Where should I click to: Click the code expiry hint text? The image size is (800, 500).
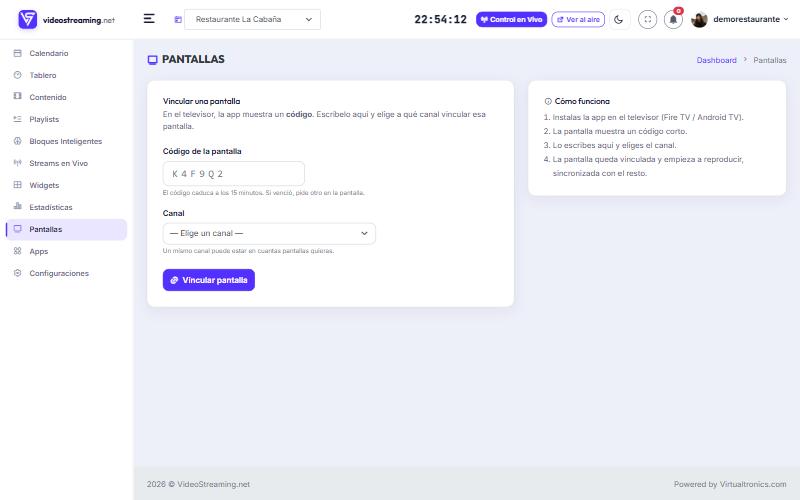coord(264,193)
